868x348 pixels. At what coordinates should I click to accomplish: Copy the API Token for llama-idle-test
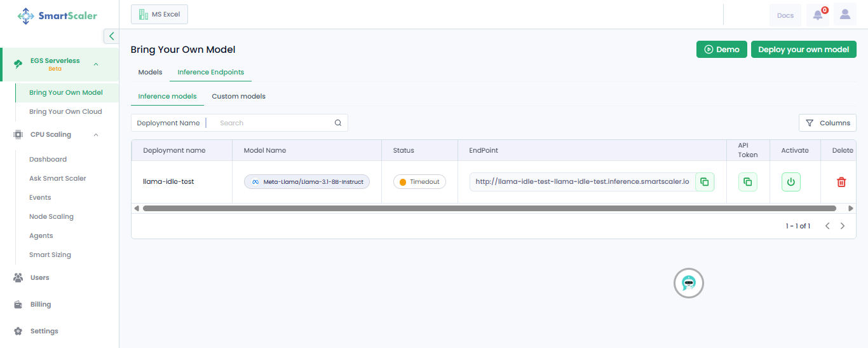(x=747, y=182)
